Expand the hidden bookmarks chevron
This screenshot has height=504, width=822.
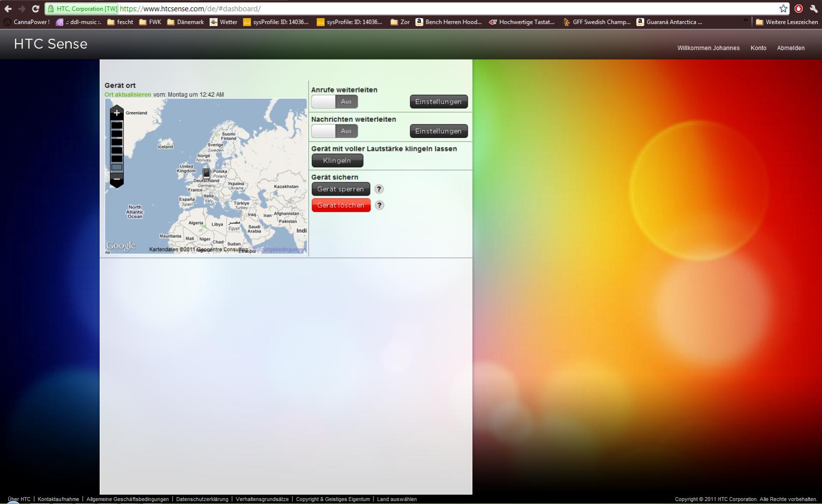[745, 21]
